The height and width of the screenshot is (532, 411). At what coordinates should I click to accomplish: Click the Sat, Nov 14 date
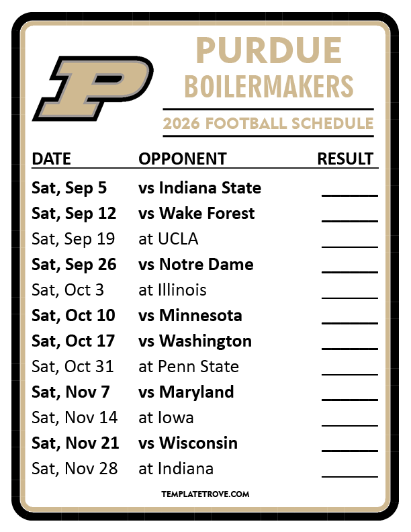coord(75,417)
